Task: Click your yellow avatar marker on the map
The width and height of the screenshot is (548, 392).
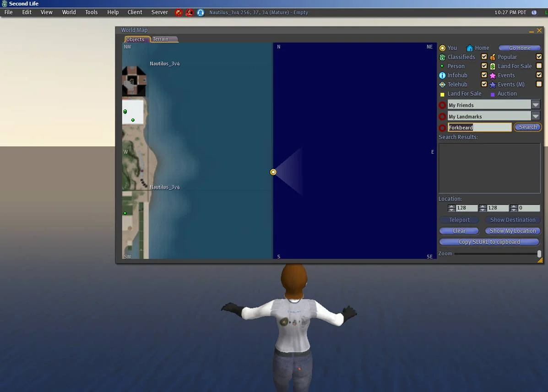Action: tap(273, 172)
